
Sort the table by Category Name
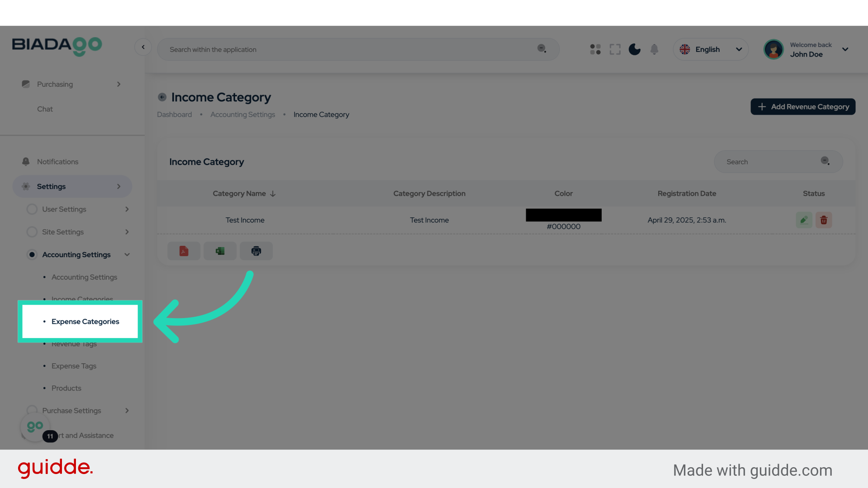tap(244, 193)
